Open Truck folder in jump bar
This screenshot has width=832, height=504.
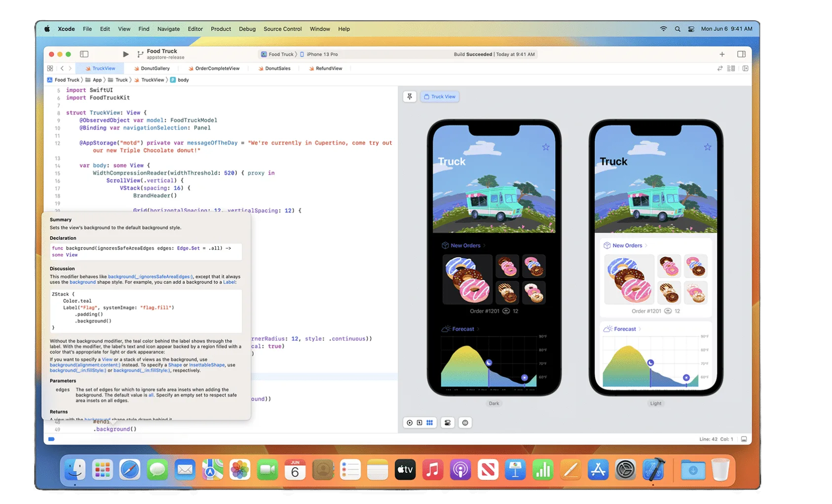(118, 80)
